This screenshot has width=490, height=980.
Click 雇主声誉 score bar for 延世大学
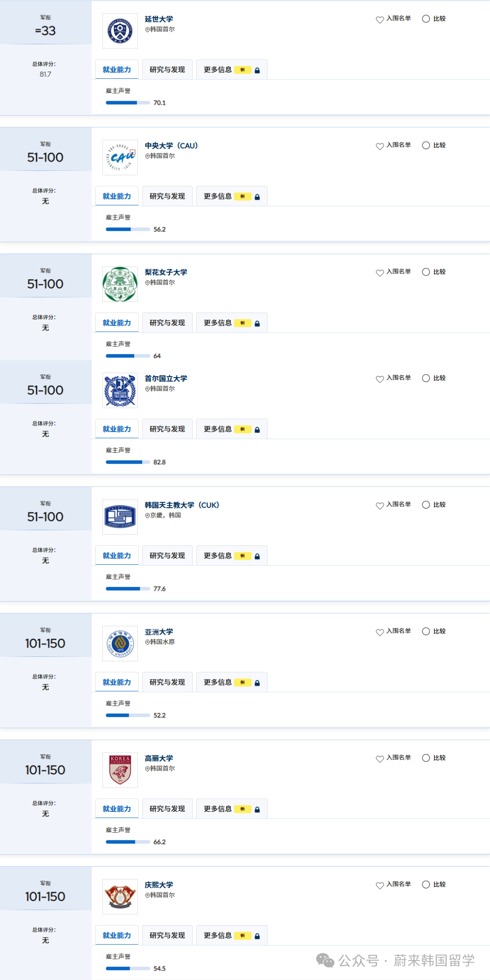point(128,103)
